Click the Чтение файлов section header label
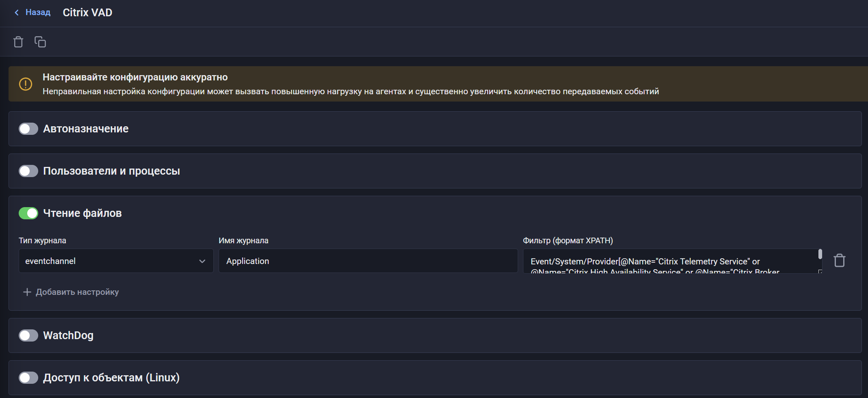The image size is (868, 398). pyautogui.click(x=82, y=213)
